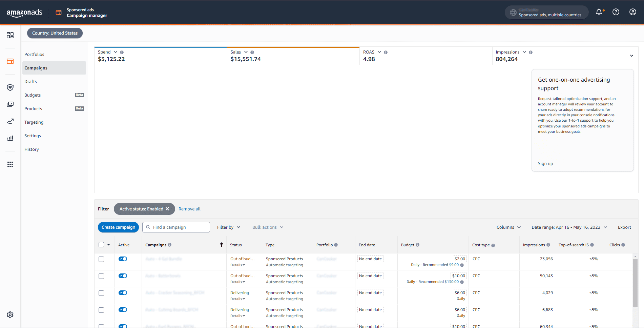Click info icon beside Portfolio column header

(336, 245)
